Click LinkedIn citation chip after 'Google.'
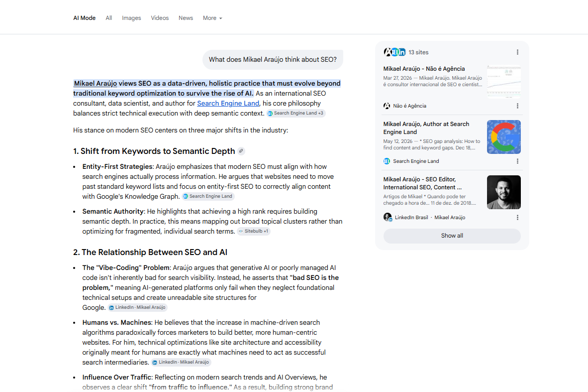Screen dimensions: 588x392 (x=137, y=307)
